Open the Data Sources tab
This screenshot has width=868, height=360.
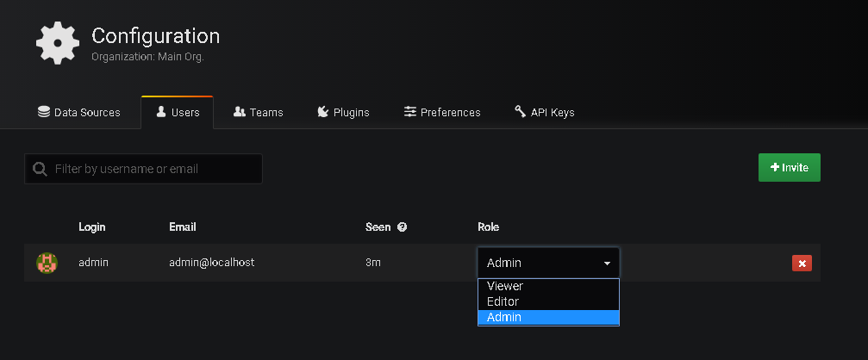coord(78,112)
